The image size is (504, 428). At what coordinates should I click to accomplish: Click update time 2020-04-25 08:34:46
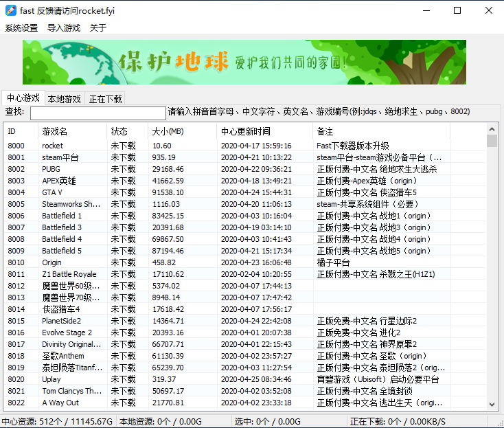click(x=256, y=379)
